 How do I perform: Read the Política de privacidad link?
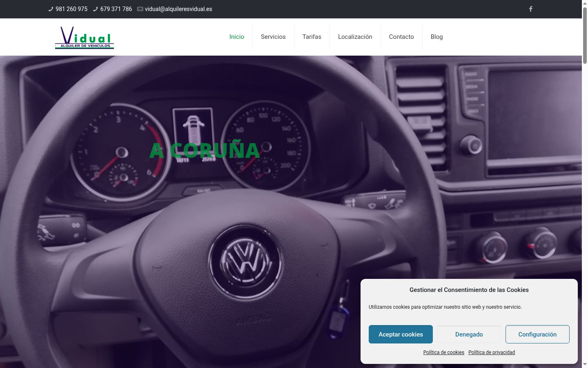tap(492, 352)
